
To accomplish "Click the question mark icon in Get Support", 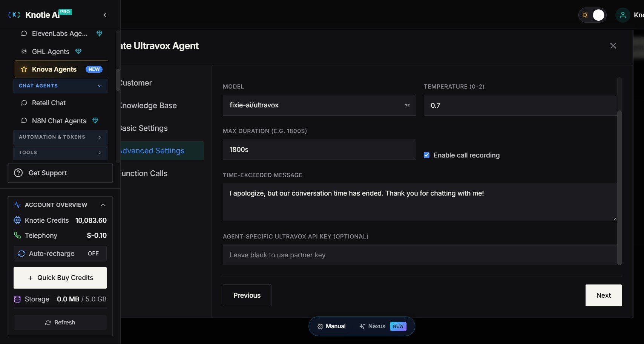I will tap(18, 173).
